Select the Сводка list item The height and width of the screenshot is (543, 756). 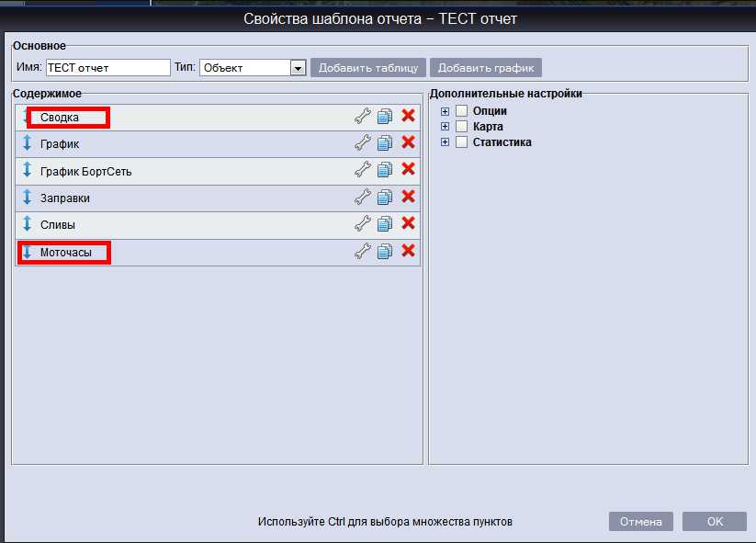coord(218,118)
